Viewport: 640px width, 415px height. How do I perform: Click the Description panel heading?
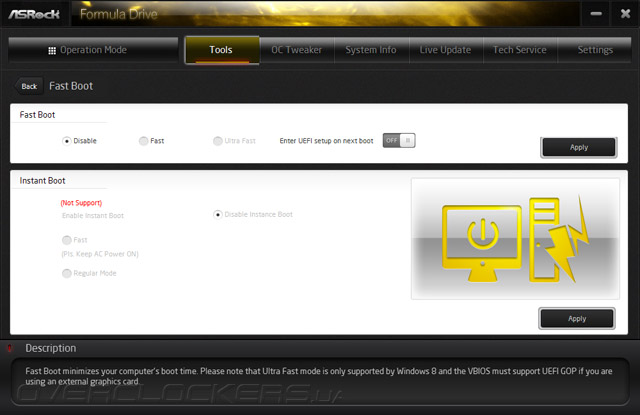tap(51, 348)
